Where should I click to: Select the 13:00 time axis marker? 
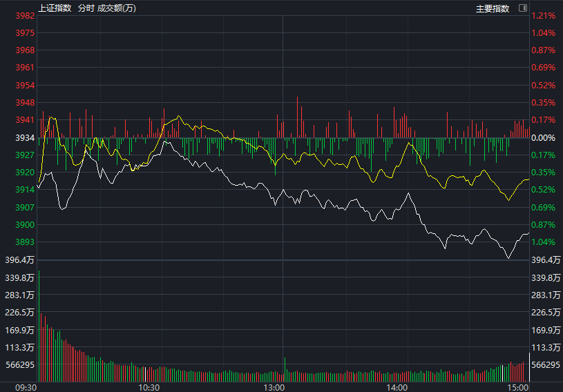coord(274,387)
